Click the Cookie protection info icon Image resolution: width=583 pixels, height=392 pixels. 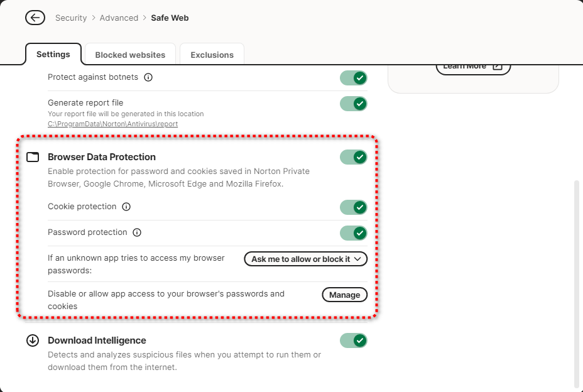point(126,207)
